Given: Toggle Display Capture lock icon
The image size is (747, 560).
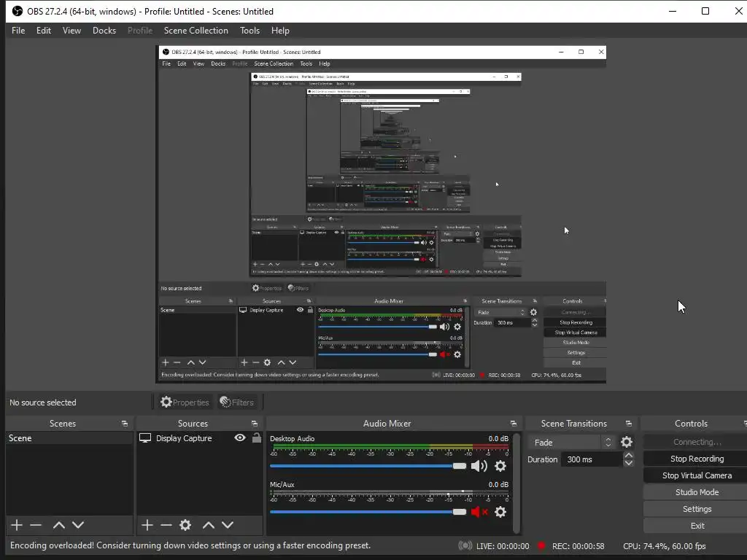Looking at the screenshot, I should (257, 437).
